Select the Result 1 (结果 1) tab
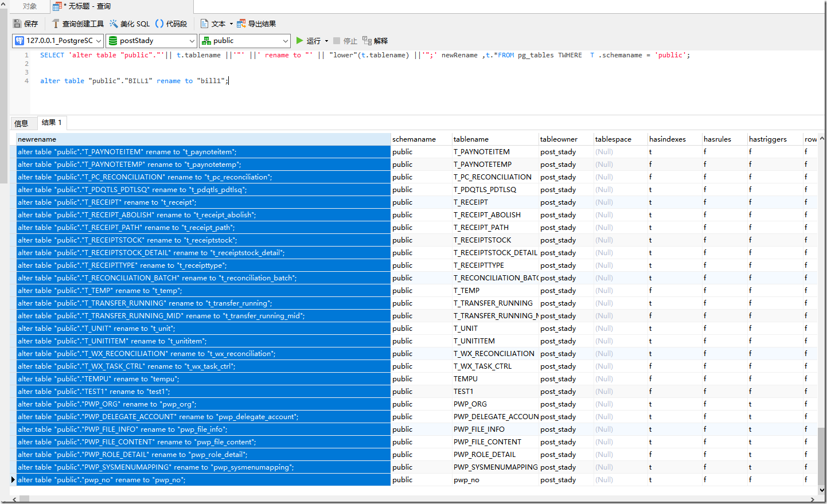This screenshot has width=827, height=504. tap(52, 123)
